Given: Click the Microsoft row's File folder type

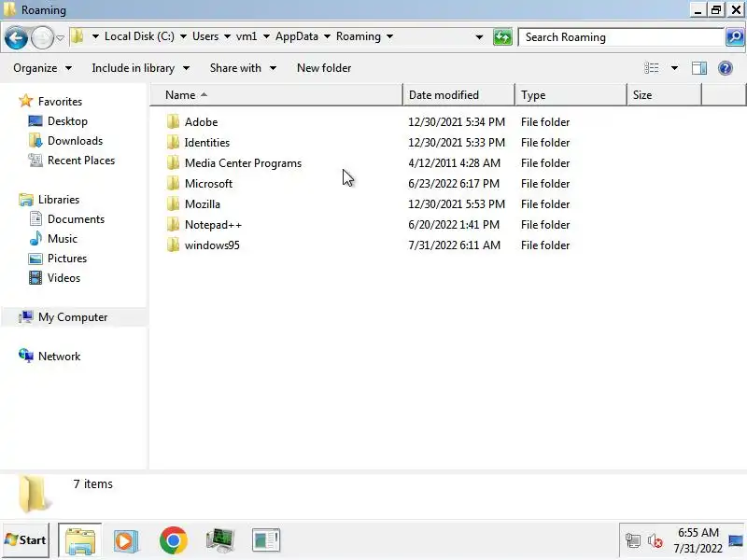Looking at the screenshot, I should point(545,183).
